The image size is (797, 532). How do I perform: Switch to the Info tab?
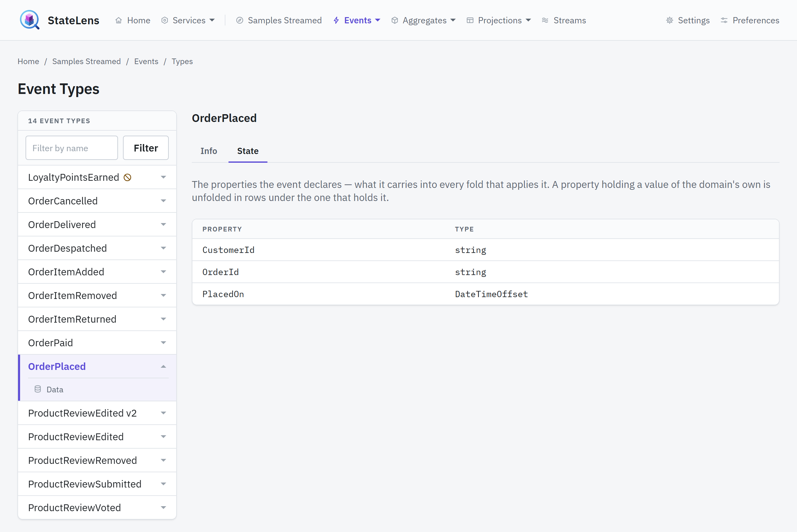[x=208, y=151]
